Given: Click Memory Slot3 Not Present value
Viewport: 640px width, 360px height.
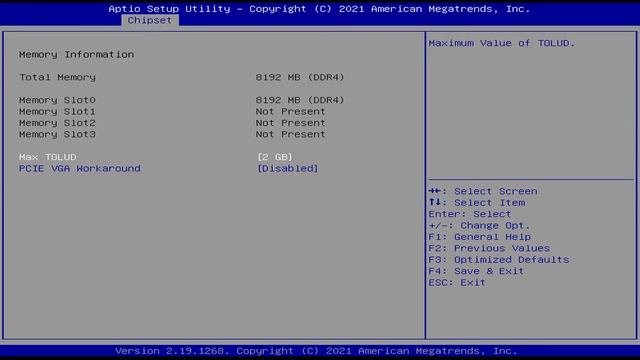Looking at the screenshot, I should coord(291,134).
